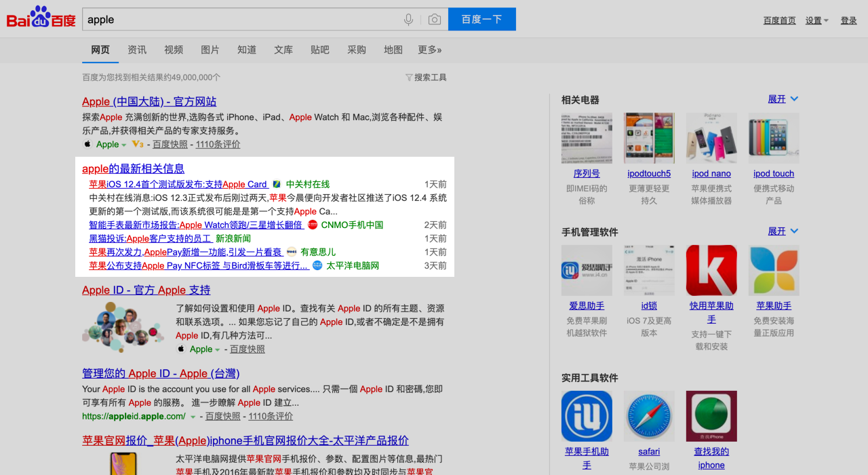Switch to the 资讯 tab
The width and height of the screenshot is (868, 475).
(137, 50)
